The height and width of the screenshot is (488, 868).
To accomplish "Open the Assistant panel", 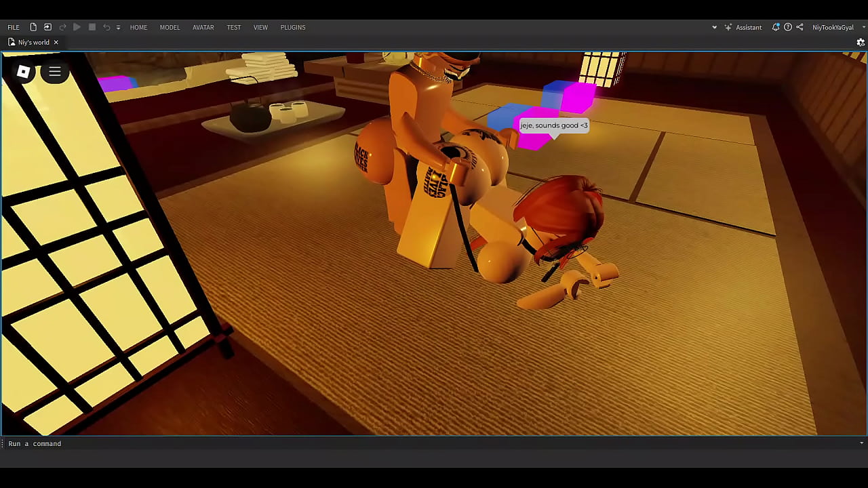I will pyautogui.click(x=743, y=27).
